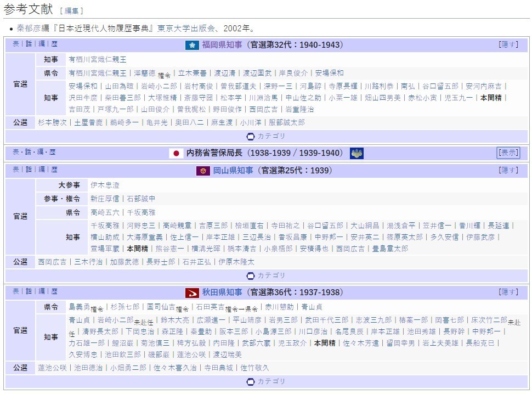Click the Fukuoka prefecture emblem icon
This screenshot has height=394, width=532.
click(x=191, y=46)
